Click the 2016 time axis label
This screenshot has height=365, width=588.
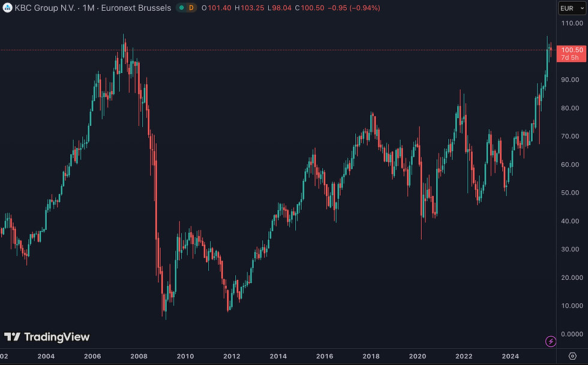(x=325, y=357)
